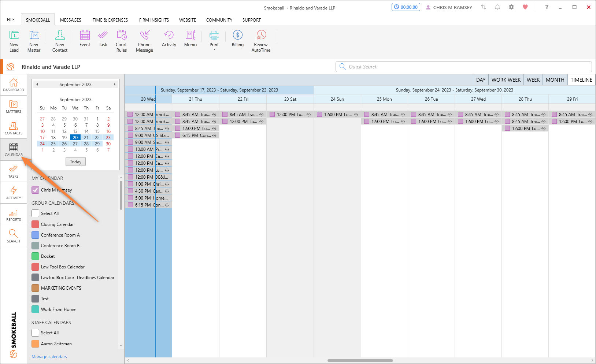Open the Reports sidebar section
596x364 pixels.
pos(14,215)
